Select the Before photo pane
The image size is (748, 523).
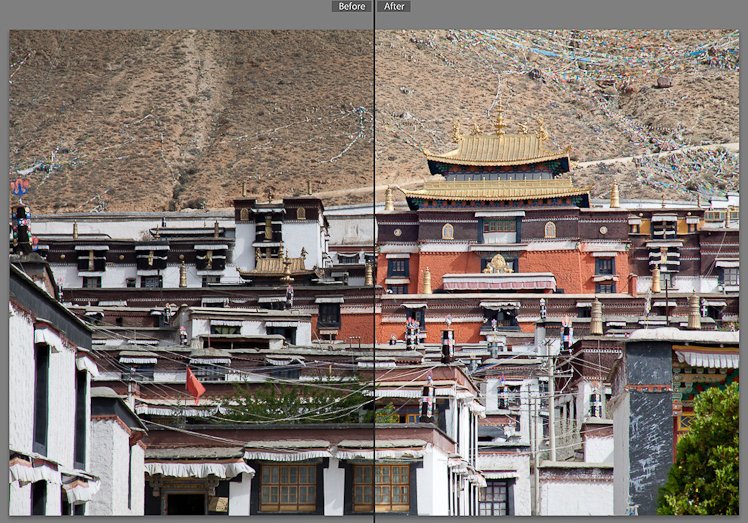(191, 272)
